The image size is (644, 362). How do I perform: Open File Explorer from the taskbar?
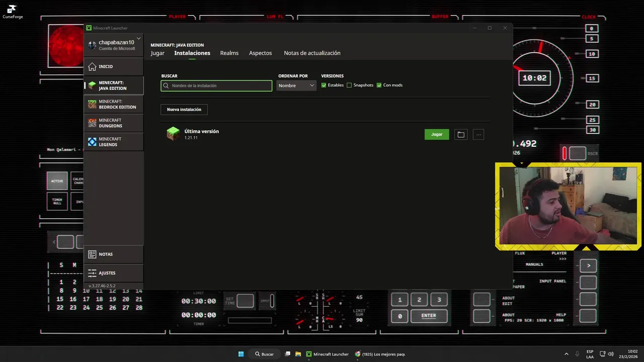click(x=298, y=354)
